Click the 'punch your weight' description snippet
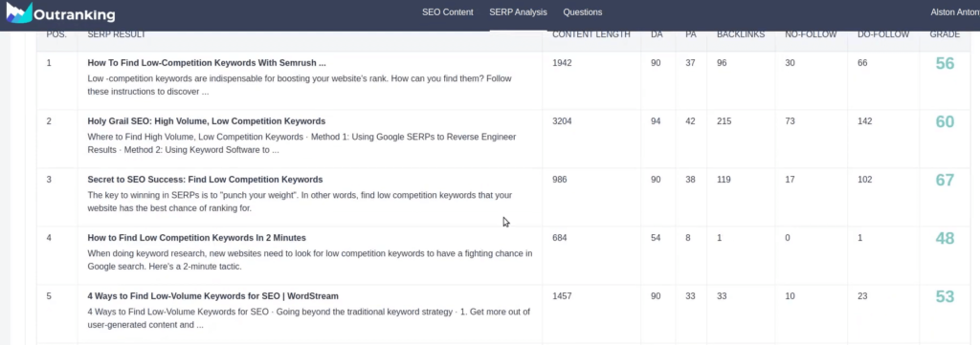980x345 pixels. click(x=300, y=201)
